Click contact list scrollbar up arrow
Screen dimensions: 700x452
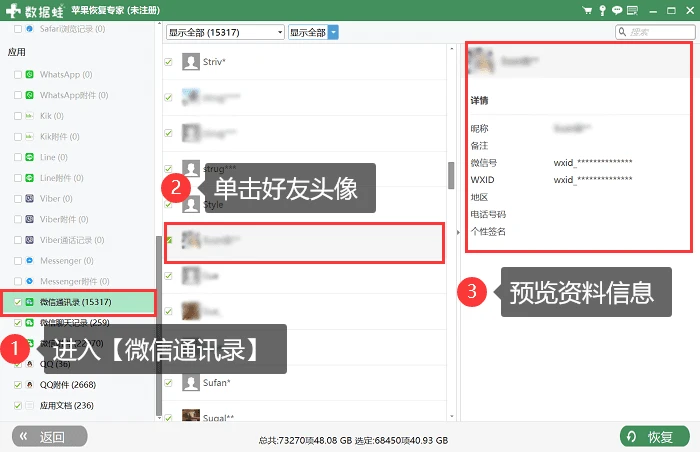[451, 48]
